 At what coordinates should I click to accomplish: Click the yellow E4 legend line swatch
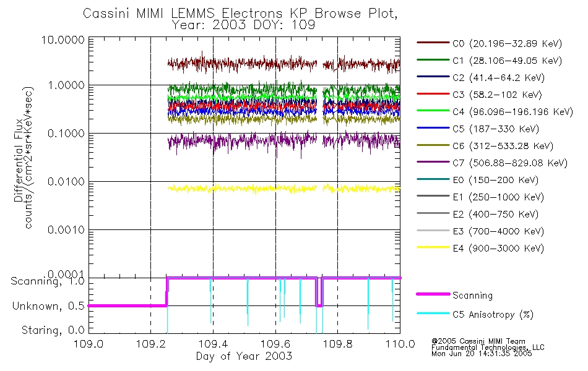coord(433,247)
